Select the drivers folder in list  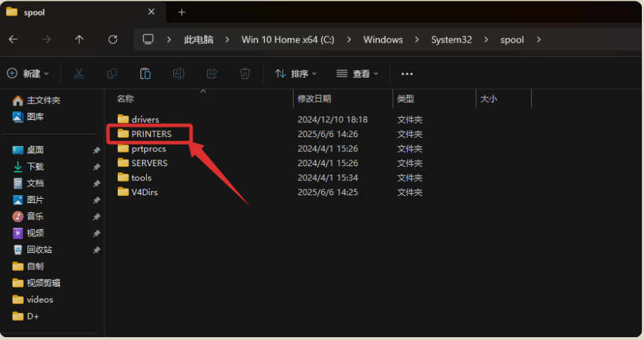click(145, 119)
